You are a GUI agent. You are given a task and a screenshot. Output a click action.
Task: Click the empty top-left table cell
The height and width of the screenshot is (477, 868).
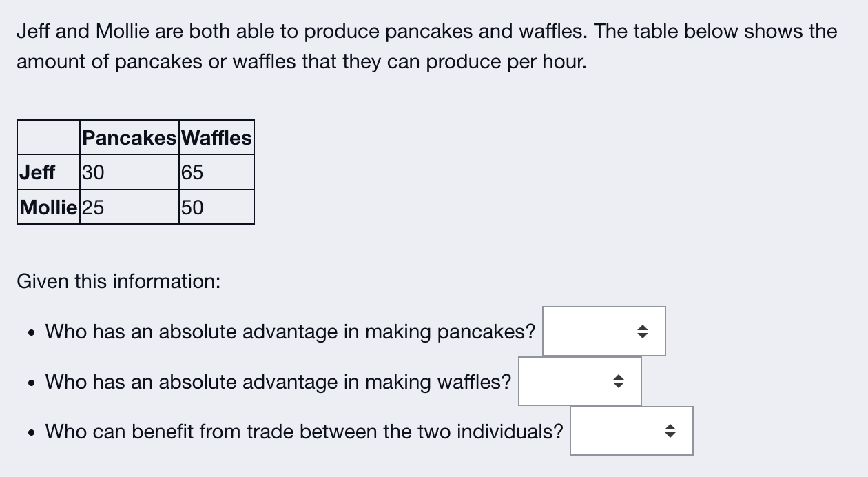(x=47, y=137)
